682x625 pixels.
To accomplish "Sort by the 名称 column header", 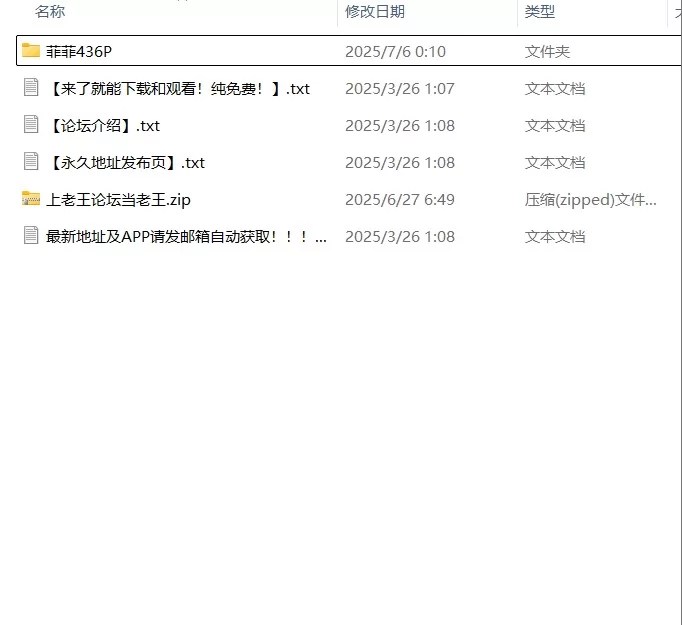I will [x=50, y=11].
